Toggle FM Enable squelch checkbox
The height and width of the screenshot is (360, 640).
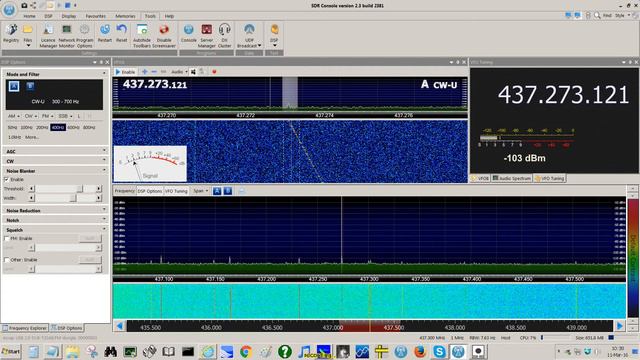point(7,238)
